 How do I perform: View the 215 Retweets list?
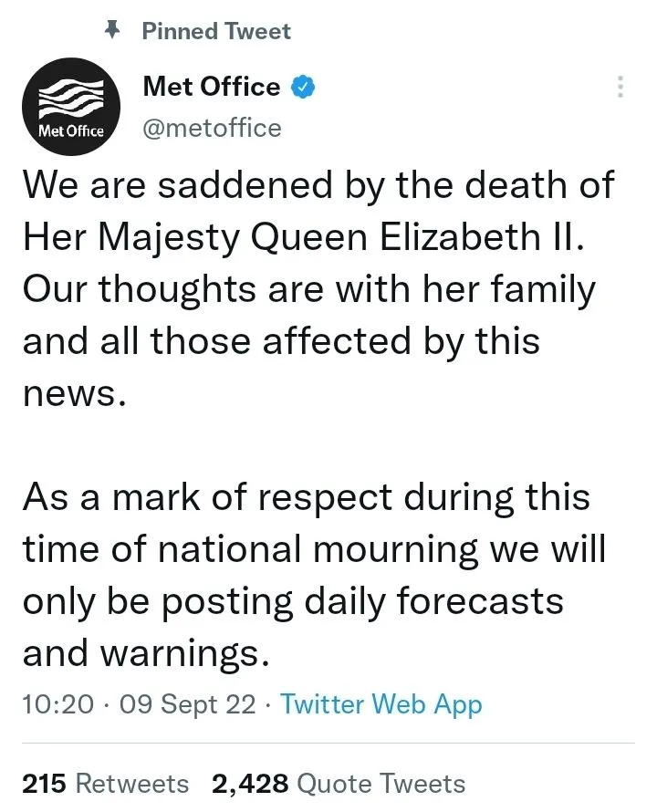pyautogui.click(x=105, y=783)
